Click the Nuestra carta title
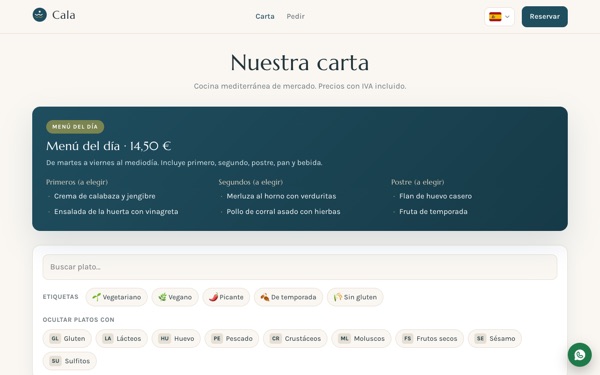This screenshot has height=375, width=600. [300, 62]
